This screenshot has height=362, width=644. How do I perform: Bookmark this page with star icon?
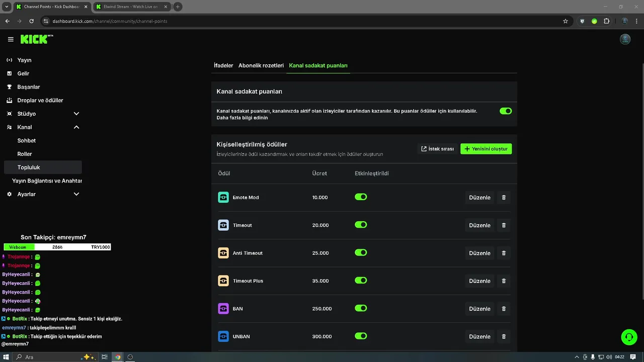[566, 21]
